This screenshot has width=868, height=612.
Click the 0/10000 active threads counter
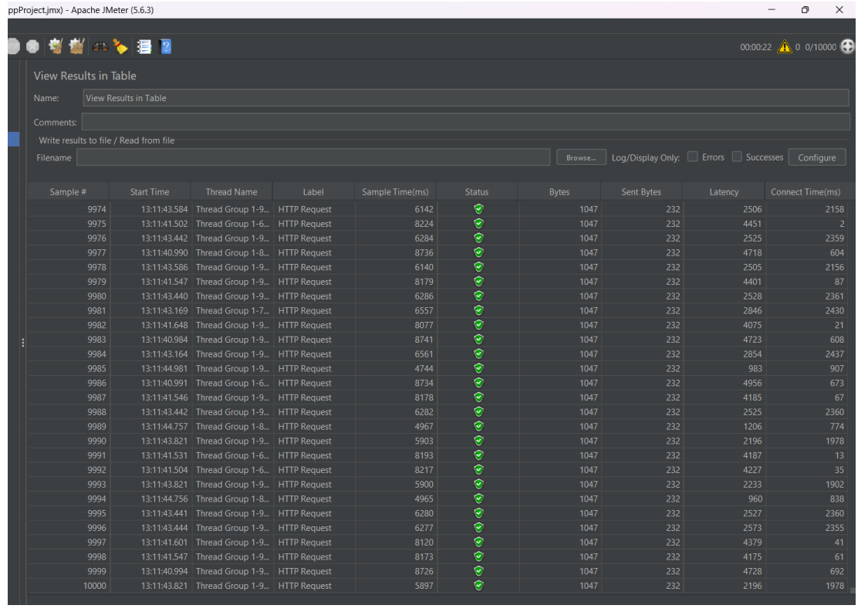point(820,47)
